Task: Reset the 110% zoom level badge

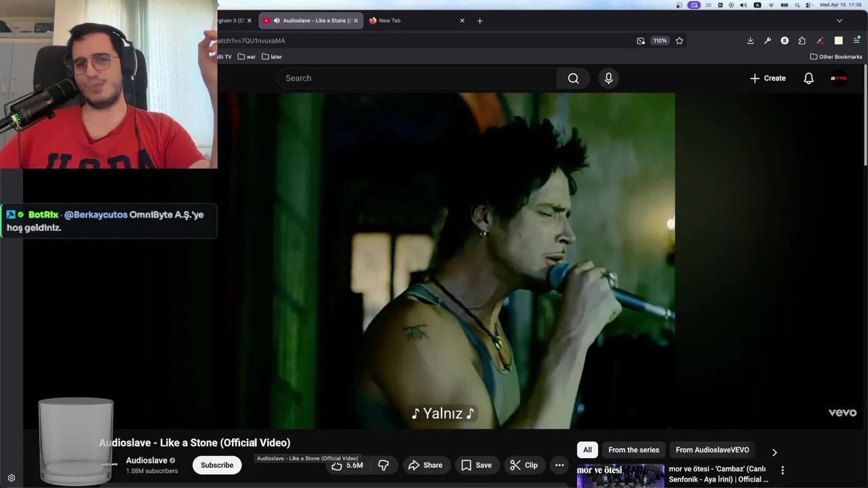Action: pos(660,41)
